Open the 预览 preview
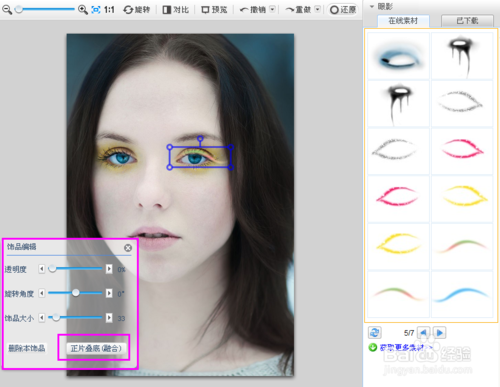The image size is (500, 387). 214,10
